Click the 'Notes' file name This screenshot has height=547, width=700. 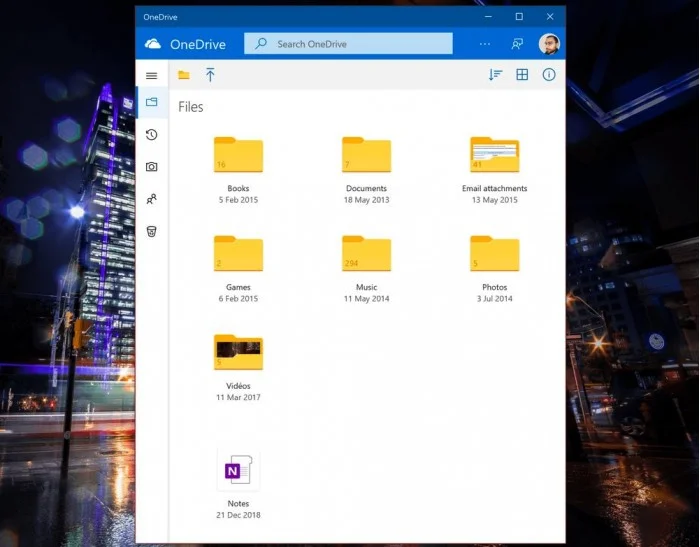(x=238, y=503)
